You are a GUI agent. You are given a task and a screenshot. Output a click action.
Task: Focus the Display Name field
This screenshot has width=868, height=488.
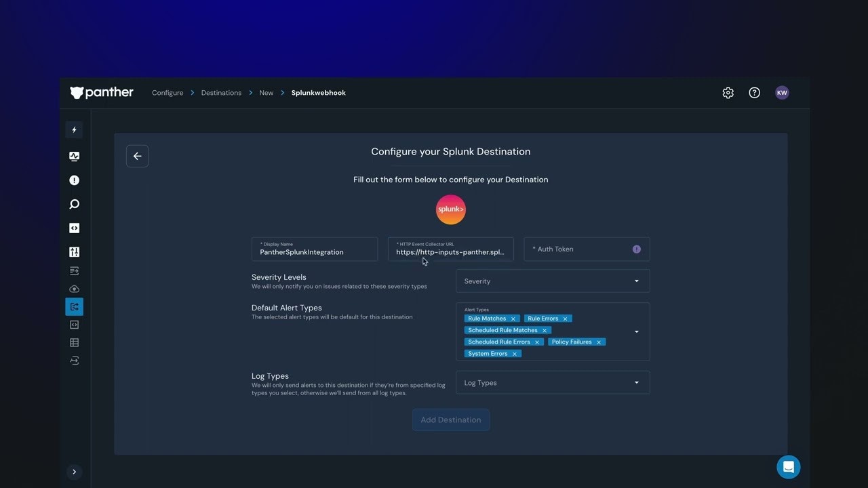point(315,249)
